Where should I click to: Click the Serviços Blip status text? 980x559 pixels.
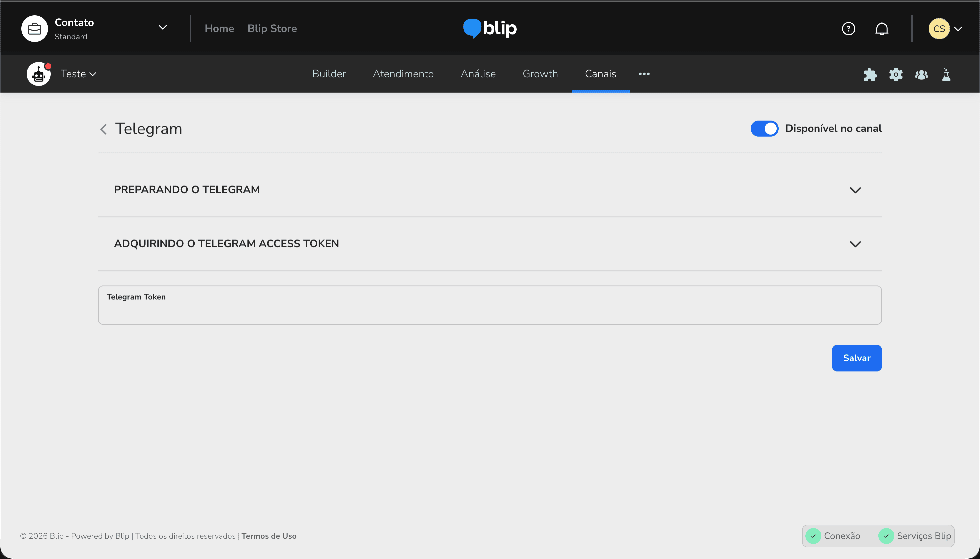coord(924,536)
